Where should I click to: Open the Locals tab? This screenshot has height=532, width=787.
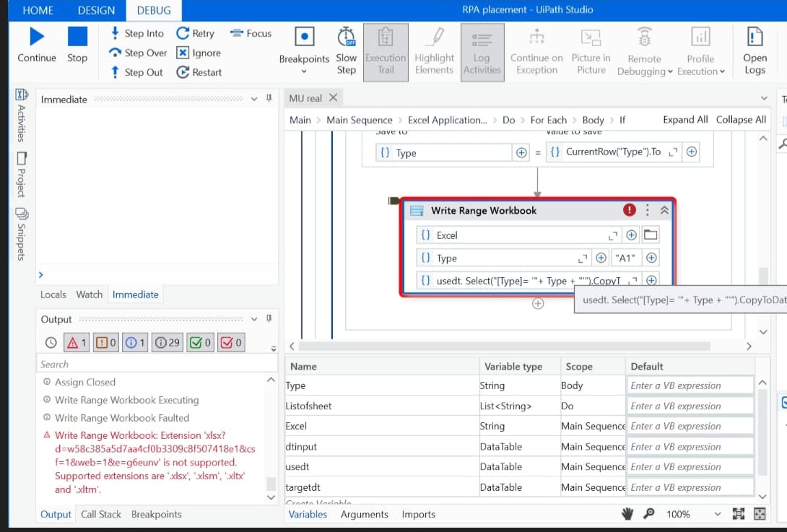[53, 295]
